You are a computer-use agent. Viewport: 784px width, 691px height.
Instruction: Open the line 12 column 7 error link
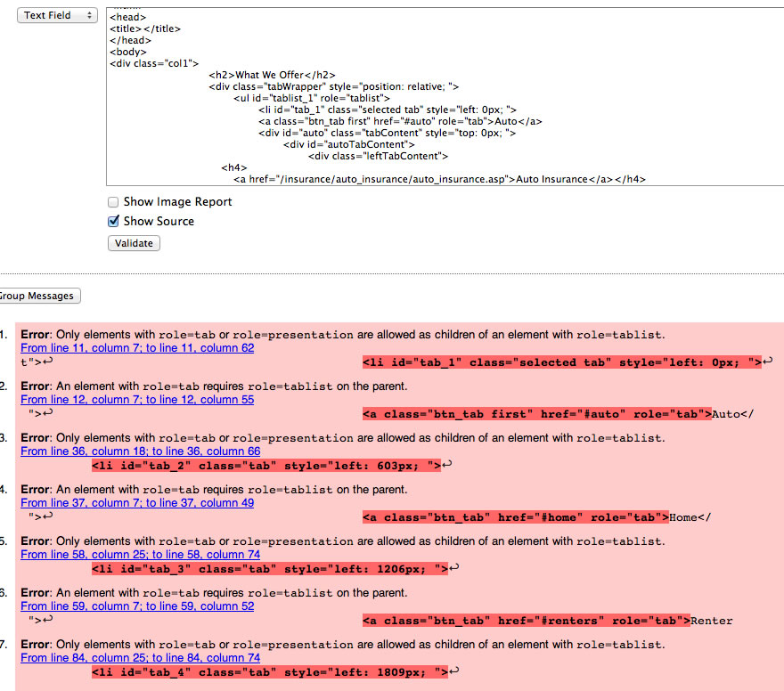136,400
